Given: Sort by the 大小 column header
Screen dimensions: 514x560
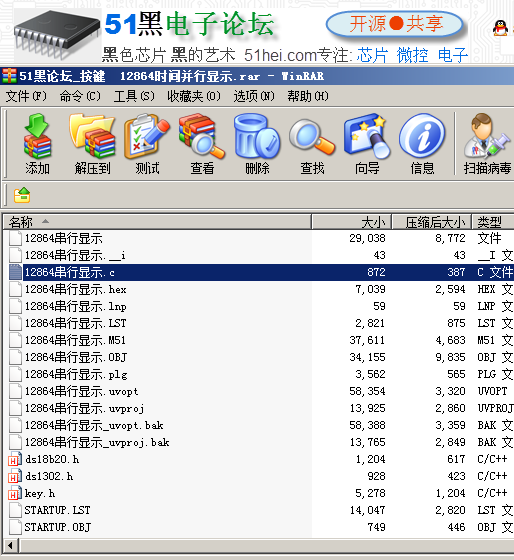Looking at the screenshot, I should tap(352, 222).
